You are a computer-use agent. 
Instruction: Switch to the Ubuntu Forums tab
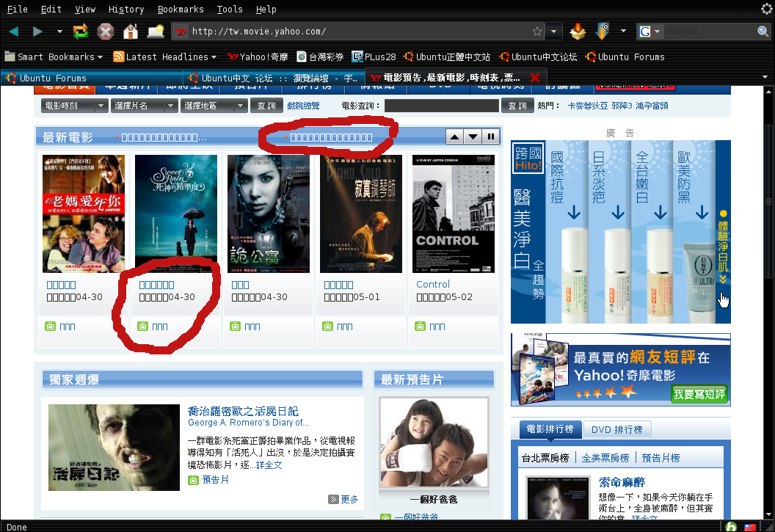[92, 78]
